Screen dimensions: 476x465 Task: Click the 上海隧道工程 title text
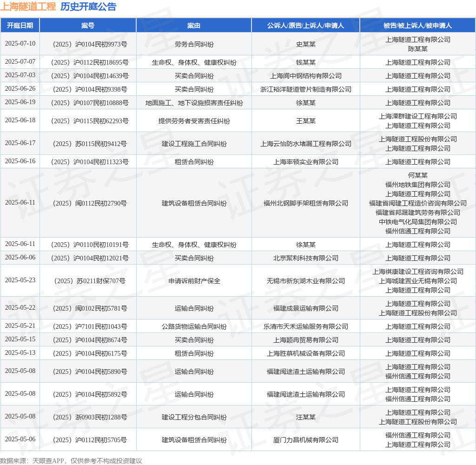(28, 7)
